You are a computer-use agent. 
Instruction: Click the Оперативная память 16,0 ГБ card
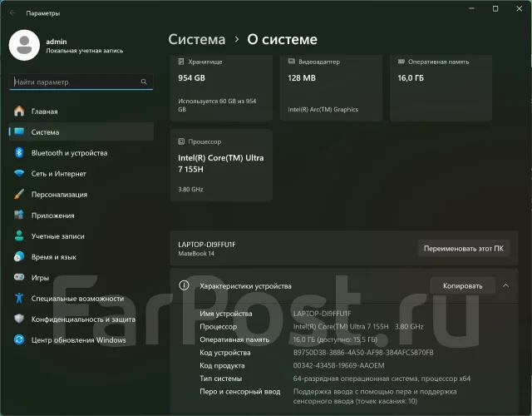coord(441,87)
